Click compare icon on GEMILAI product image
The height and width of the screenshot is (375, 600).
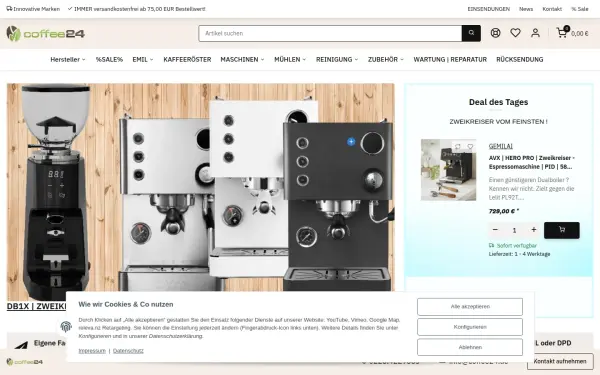pyautogui.click(x=457, y=147)
